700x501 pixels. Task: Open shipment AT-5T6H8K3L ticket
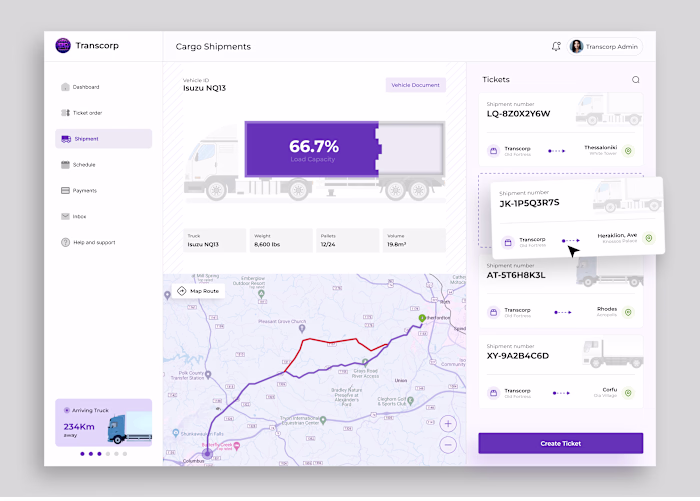point(561,292)
